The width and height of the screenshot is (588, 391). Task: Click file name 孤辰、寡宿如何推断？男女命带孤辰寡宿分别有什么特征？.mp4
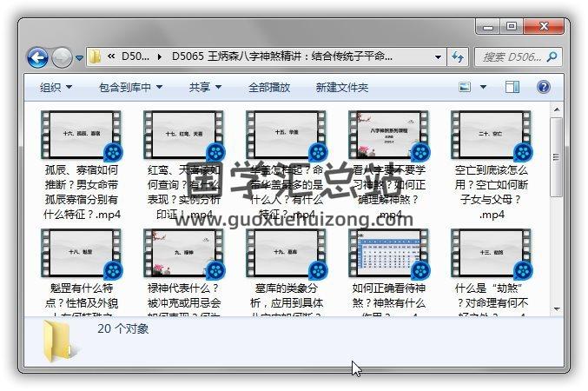82,192
